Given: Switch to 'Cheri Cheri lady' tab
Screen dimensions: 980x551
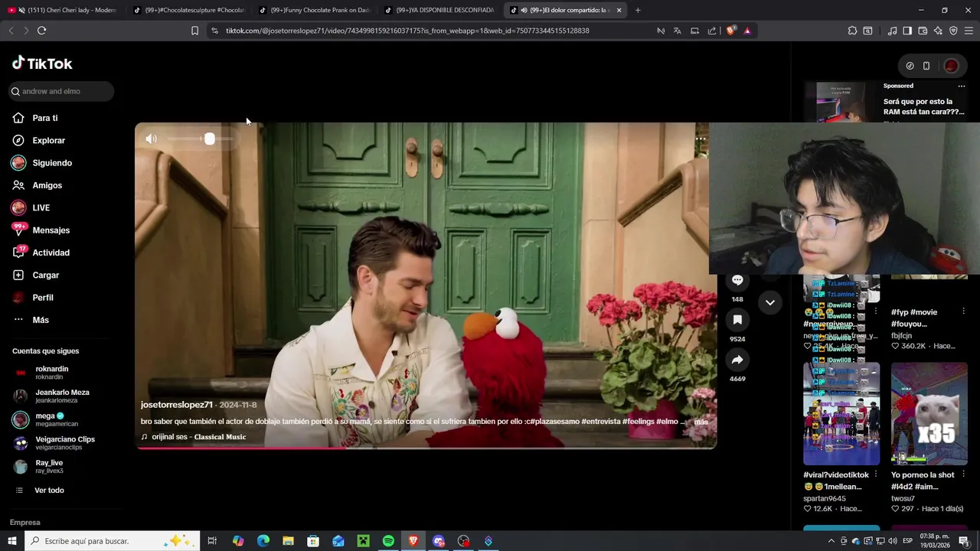Looking at the screenshot, I should tap(63, 10).
